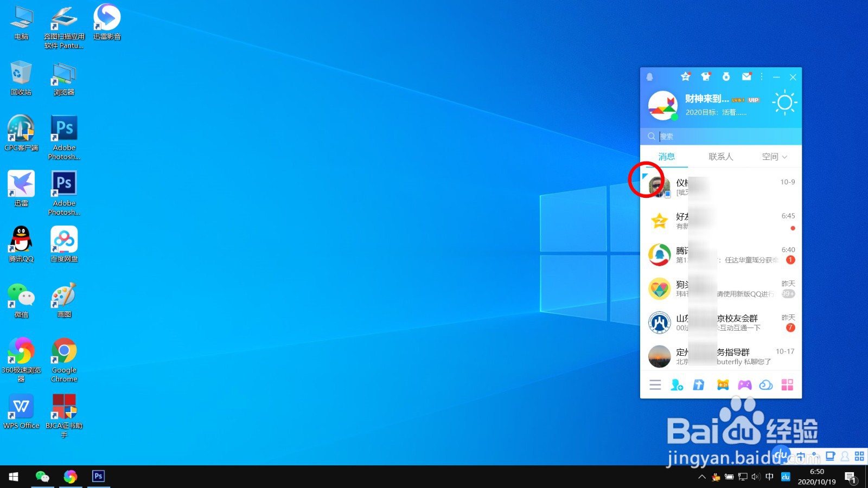Open 迅雷 desktop shortcut
868x488 pixels.
point(21,189)
